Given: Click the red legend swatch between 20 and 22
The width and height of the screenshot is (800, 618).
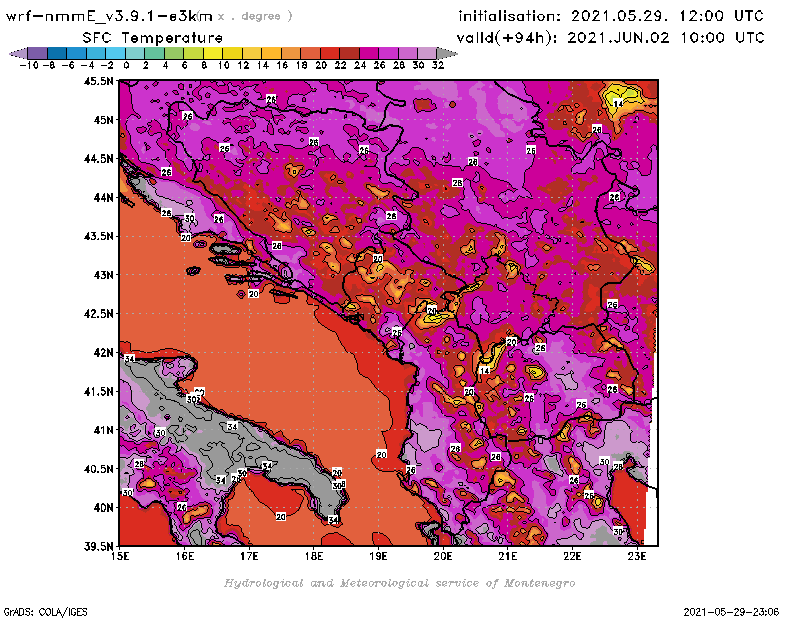Looking at the screenshot, I should [x=330, y=53].
